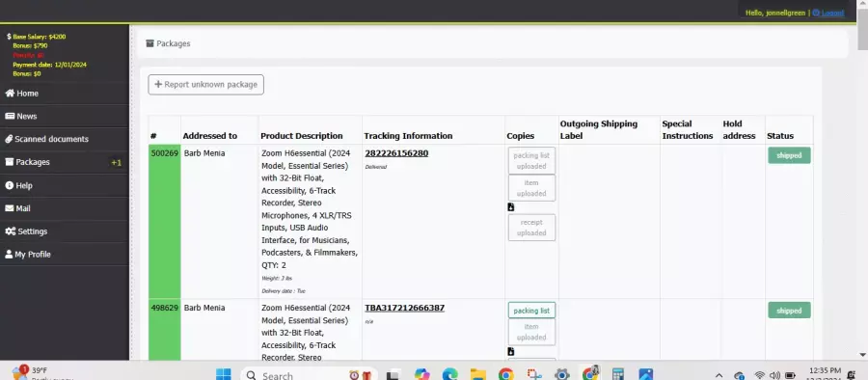Expand hidden system tray icons chevron
Viewport: 868px width, 380px height.
click(719, 375)
